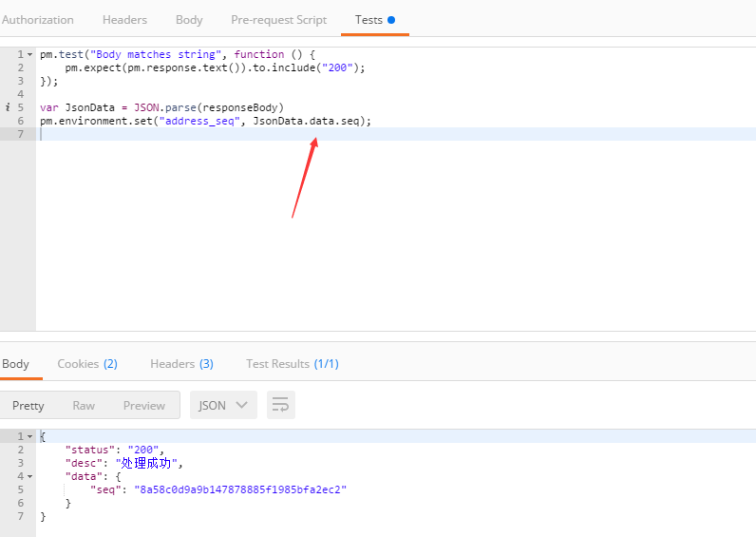View the response Headers (3) tab
The height and width of the screenshot is (537, 756).
click(x=181, y=364)
